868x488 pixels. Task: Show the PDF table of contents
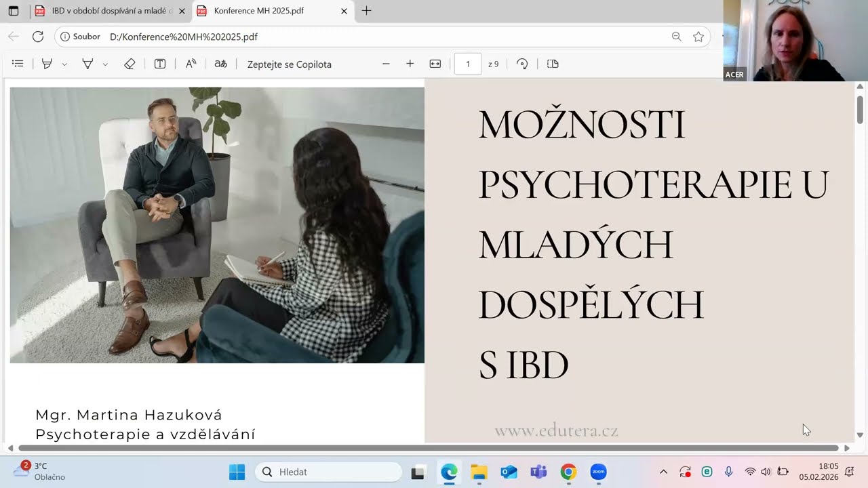[18, 64]
